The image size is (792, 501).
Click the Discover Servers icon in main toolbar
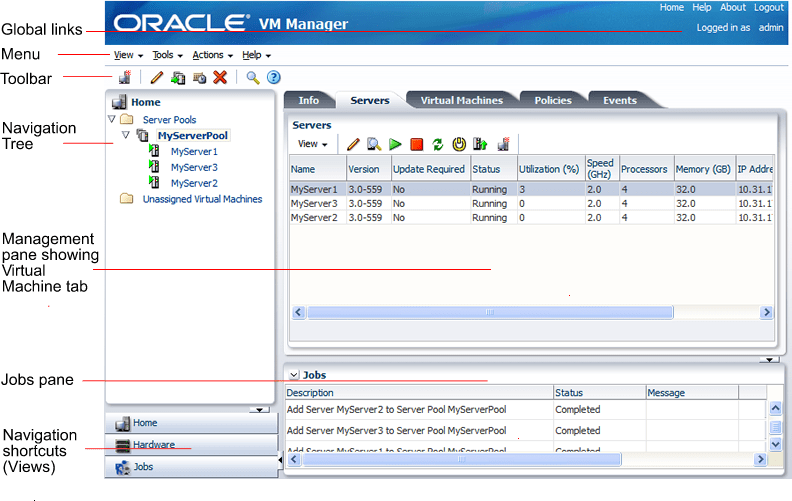tap(178, 78)
